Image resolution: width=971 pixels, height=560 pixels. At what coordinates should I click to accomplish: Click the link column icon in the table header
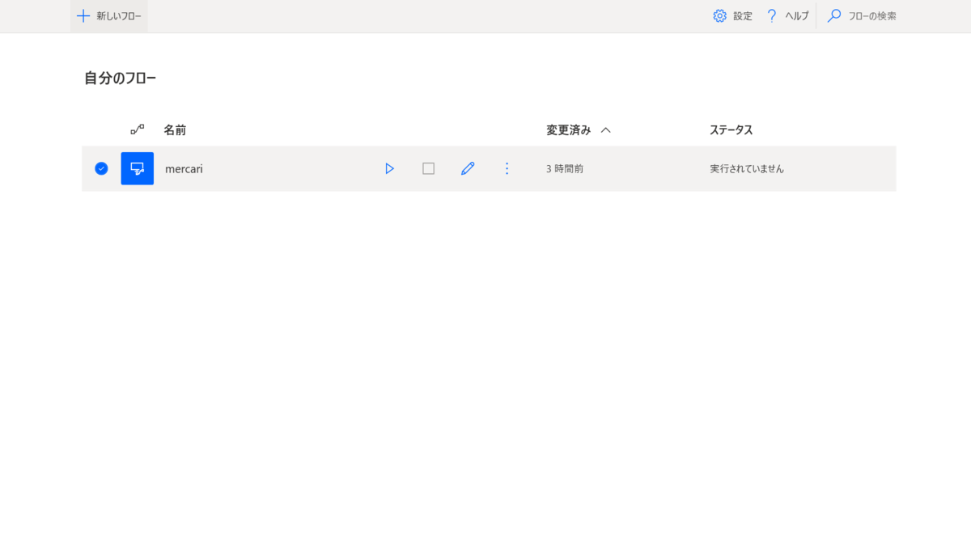[137, 129]
